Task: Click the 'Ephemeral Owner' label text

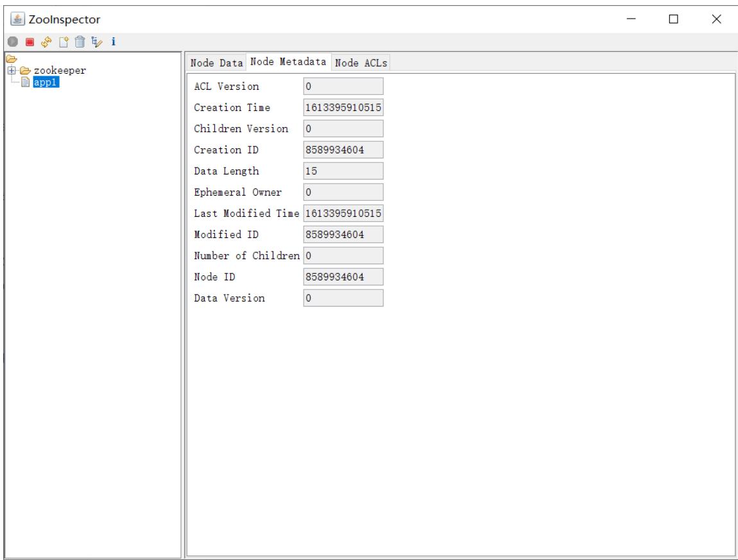Action: pos(237,192)
